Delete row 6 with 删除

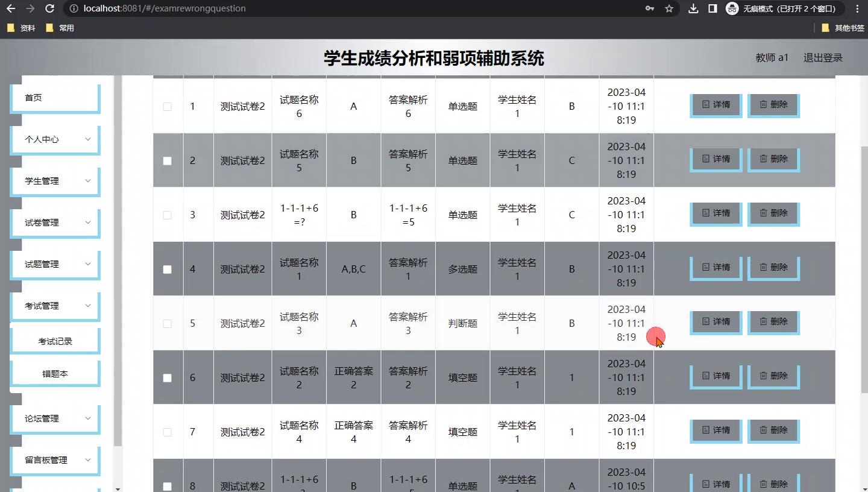(773, 376)
